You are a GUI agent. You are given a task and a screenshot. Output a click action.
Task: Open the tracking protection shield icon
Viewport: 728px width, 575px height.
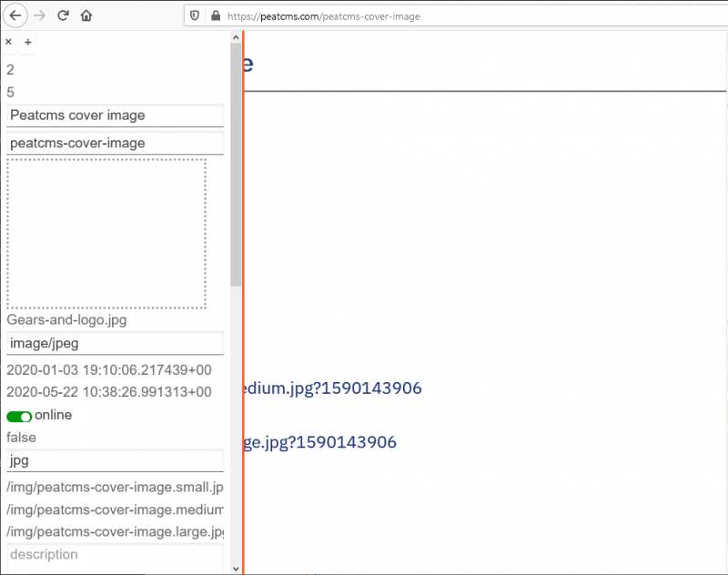pyautogui.click(x=195, y=15)
